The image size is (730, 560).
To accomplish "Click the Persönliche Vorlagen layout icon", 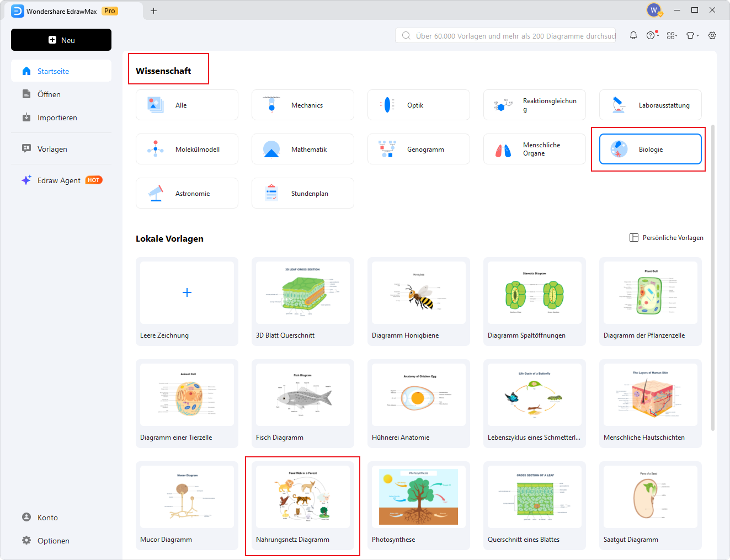I will click(x=634, y=238).
